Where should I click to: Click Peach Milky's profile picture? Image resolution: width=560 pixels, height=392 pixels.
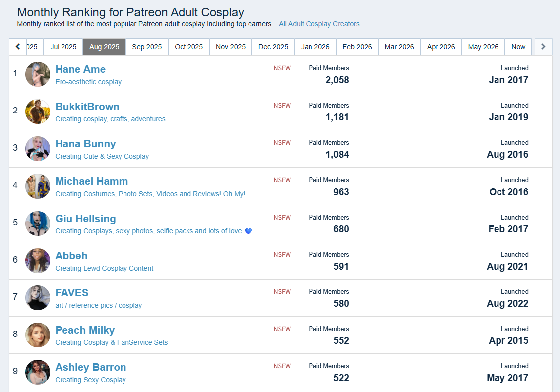tap(38, 335)
